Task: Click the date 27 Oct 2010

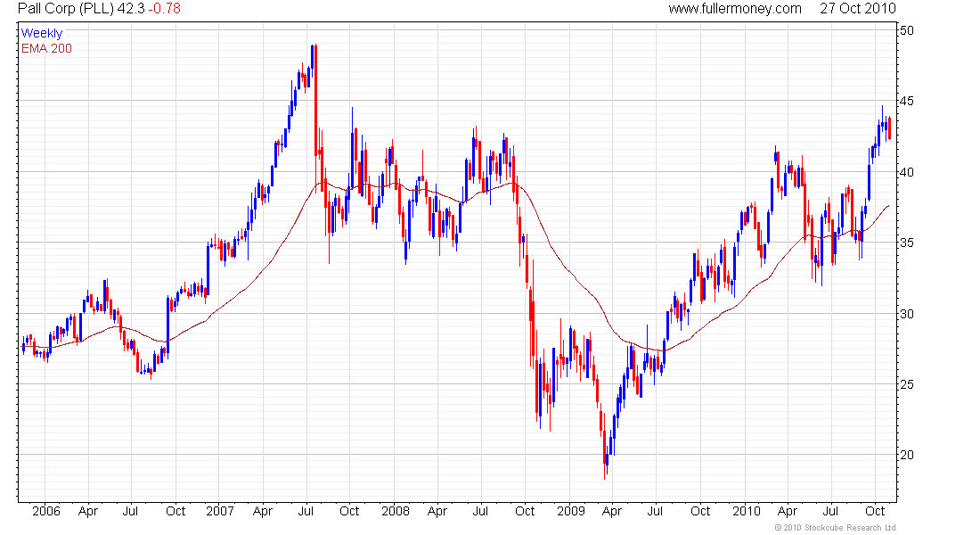Action: (x=857, y=9)
